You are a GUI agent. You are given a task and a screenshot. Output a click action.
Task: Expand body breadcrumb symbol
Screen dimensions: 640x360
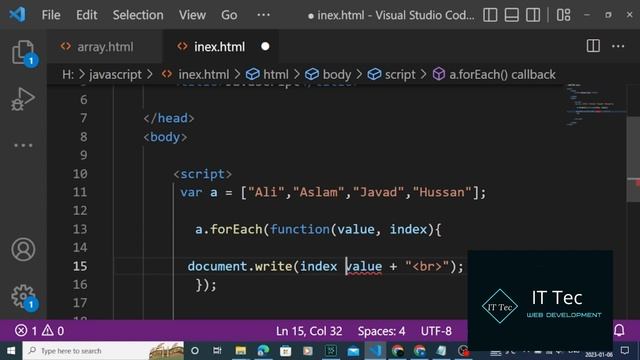(328, 74)
